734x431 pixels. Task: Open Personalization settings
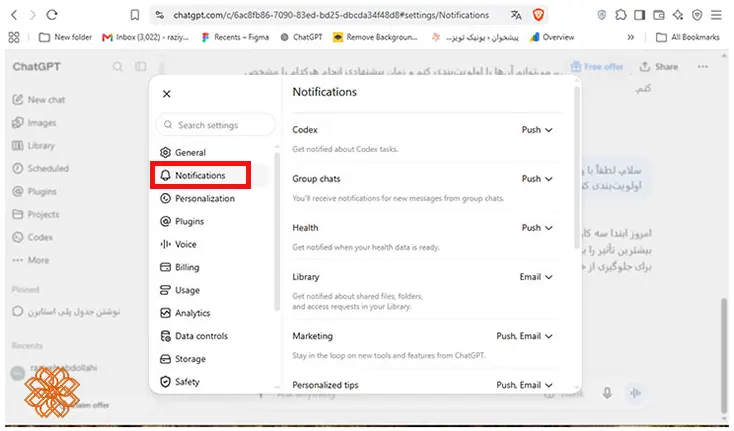click(x=197, y=198)
